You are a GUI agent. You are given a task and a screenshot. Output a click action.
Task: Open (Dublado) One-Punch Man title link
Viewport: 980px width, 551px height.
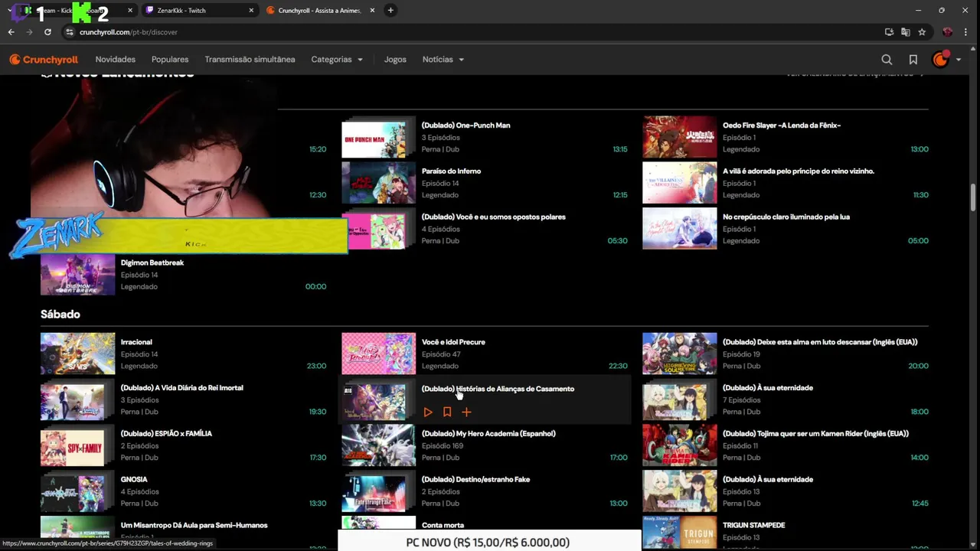pos(465,126)
